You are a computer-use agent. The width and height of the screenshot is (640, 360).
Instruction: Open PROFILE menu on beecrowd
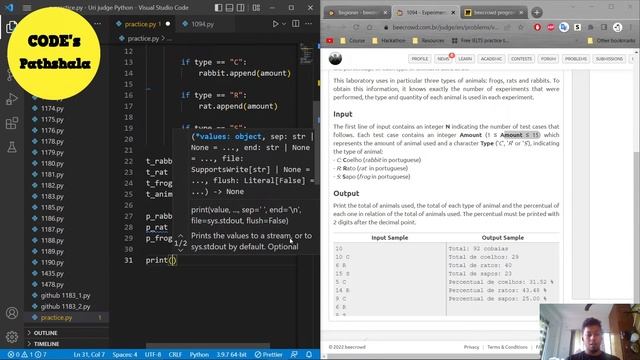pyautogui.click(x=419, y=59)
